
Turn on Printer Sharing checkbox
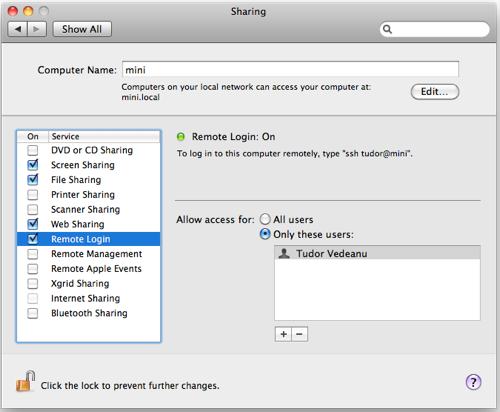[x=33, y=195]
